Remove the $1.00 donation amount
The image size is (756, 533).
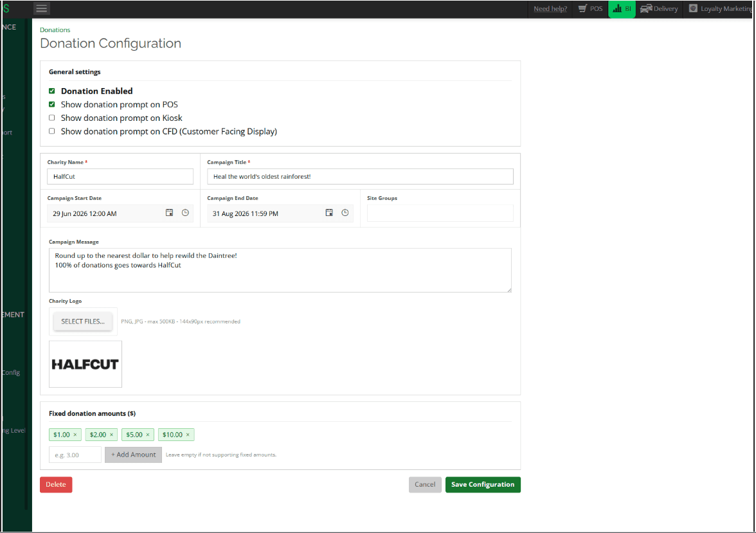(x=75, y=435)
